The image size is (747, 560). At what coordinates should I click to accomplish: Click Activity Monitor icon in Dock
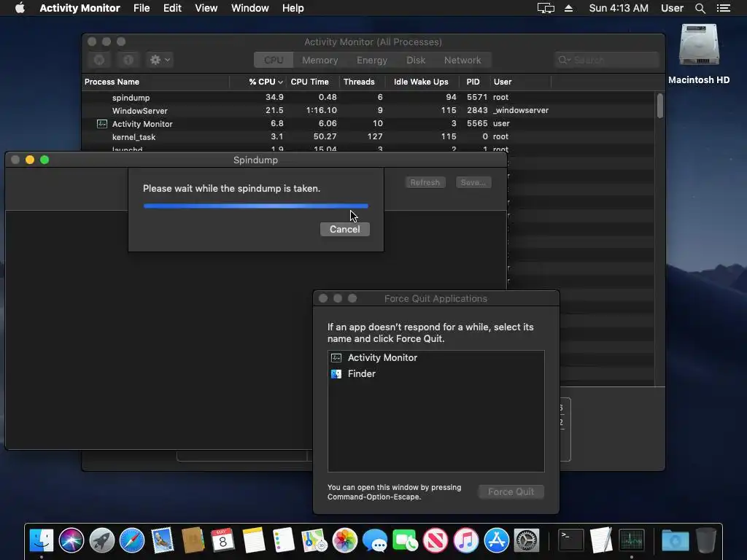pos(631,540)
